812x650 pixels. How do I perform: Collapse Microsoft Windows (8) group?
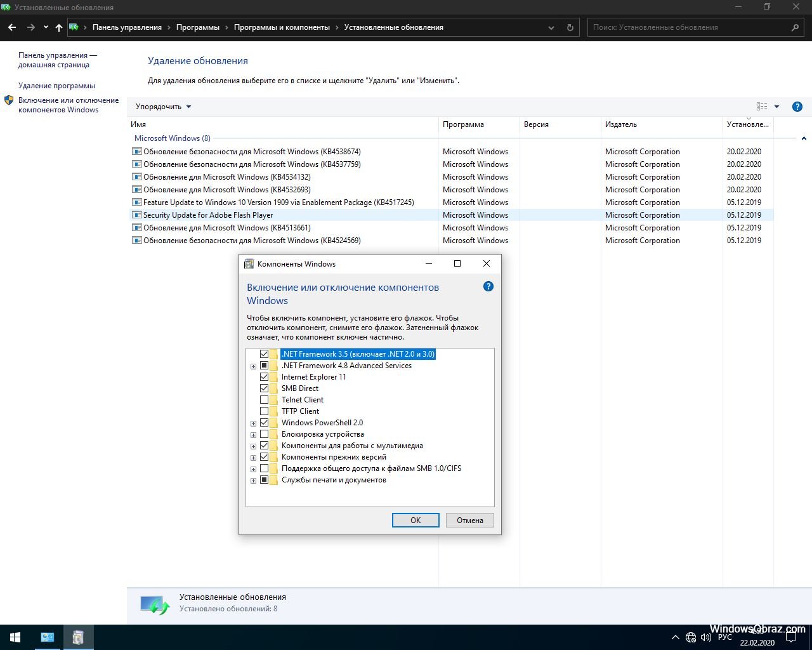pos(804,138)
